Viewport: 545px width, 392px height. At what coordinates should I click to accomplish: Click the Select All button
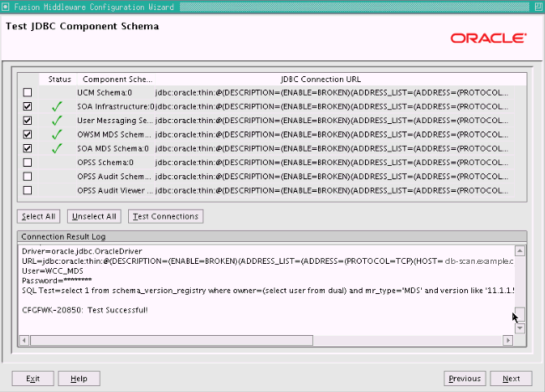[x=39, y=216]
